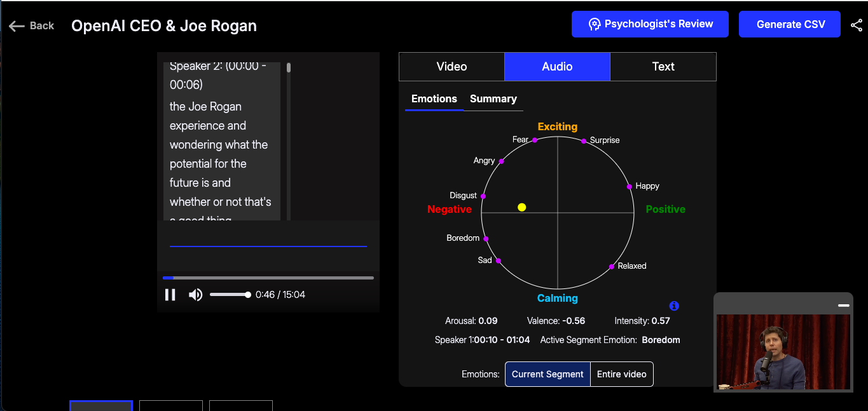Minimize the floating video preview
Screen dimensions: 868x411
pos(844,306)
